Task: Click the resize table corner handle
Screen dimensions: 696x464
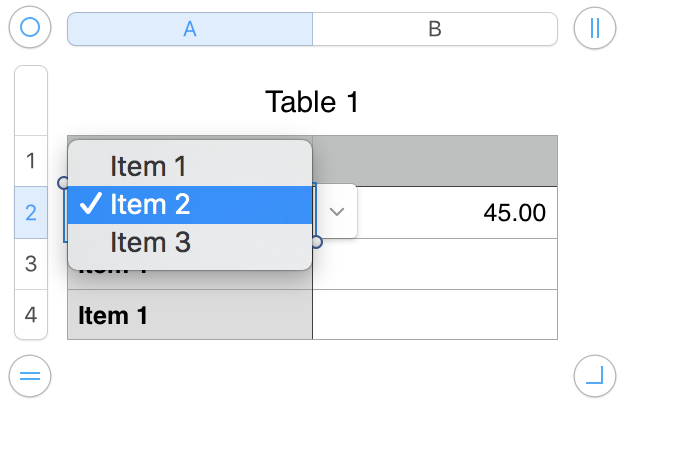Action: coord(595,376)
